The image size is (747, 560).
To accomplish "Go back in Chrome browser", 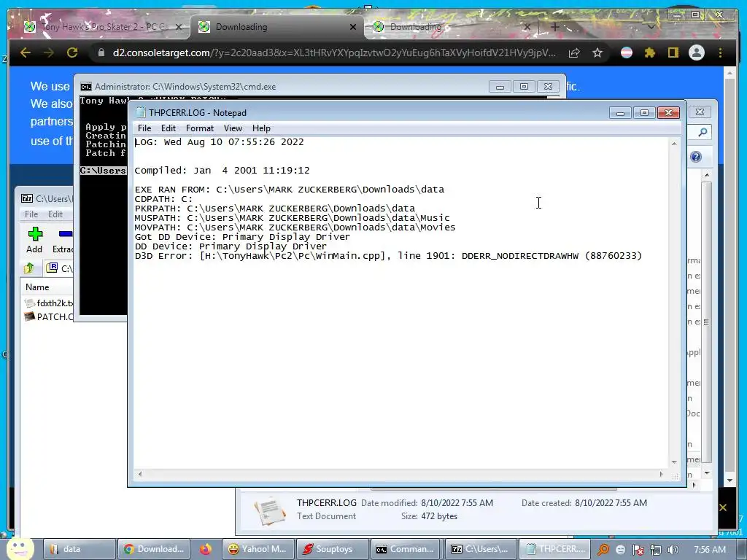I will tap(26, 52).
